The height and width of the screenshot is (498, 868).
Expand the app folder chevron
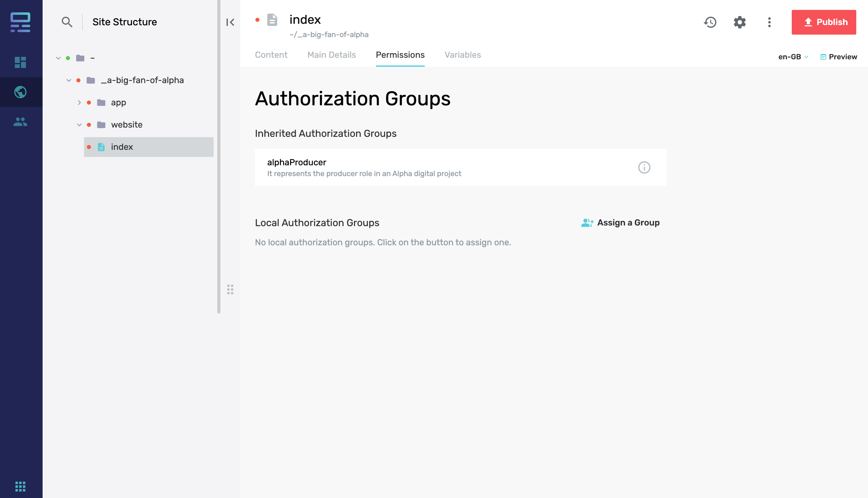click(x=79, y=103)
